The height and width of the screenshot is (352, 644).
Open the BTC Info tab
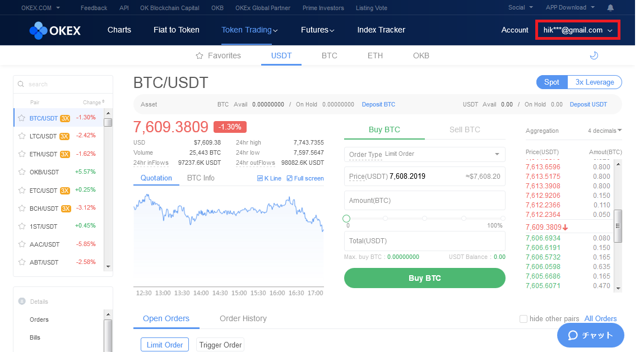(201, 178)
